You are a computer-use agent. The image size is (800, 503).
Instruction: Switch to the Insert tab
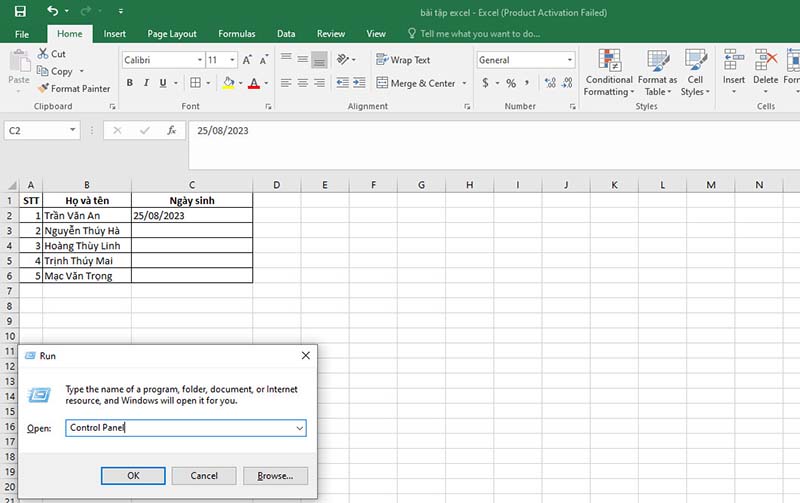coord(114,34)
